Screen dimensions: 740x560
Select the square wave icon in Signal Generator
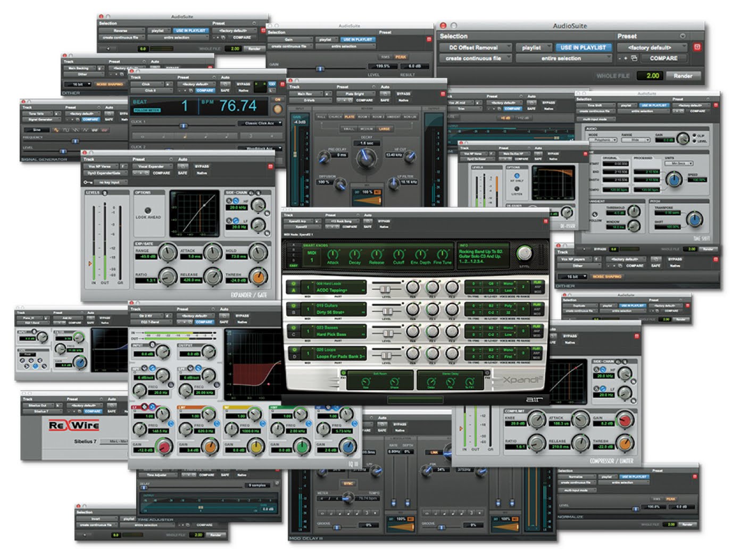click(65, 130)
